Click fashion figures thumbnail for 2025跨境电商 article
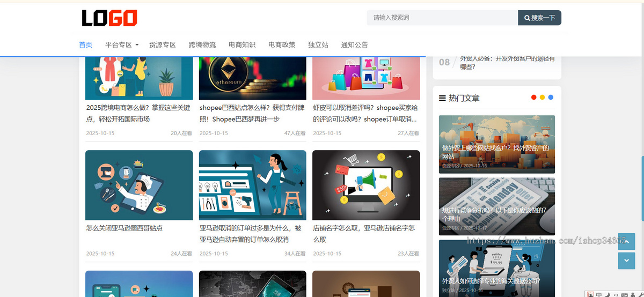The height and width of the screenshot is (297, 644). point(139,78)
